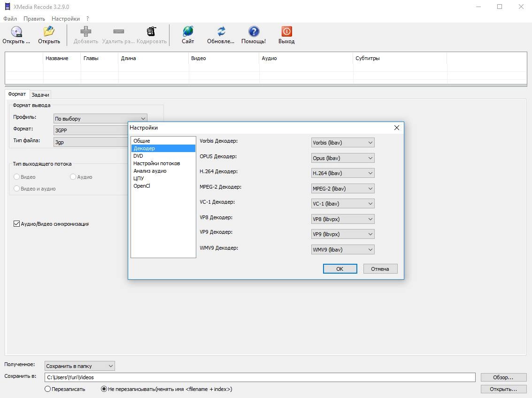Open the Файл menu
Screen dimensions: 532x398
10,19
